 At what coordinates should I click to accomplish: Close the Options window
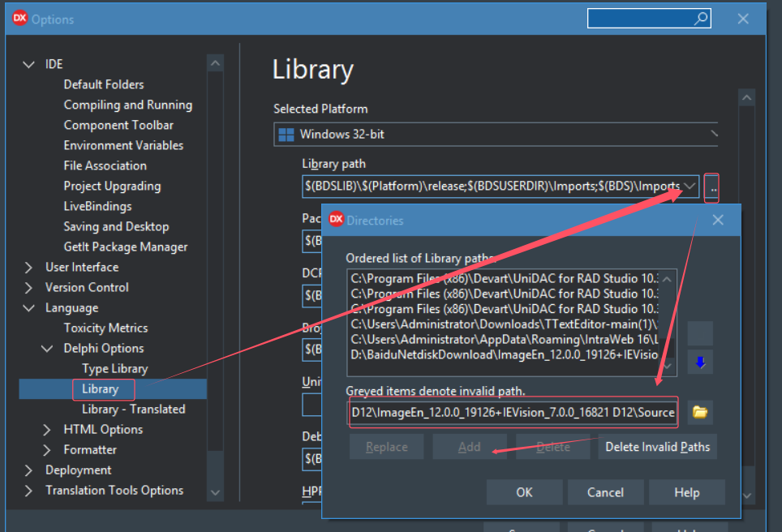(x=743, y=19)
